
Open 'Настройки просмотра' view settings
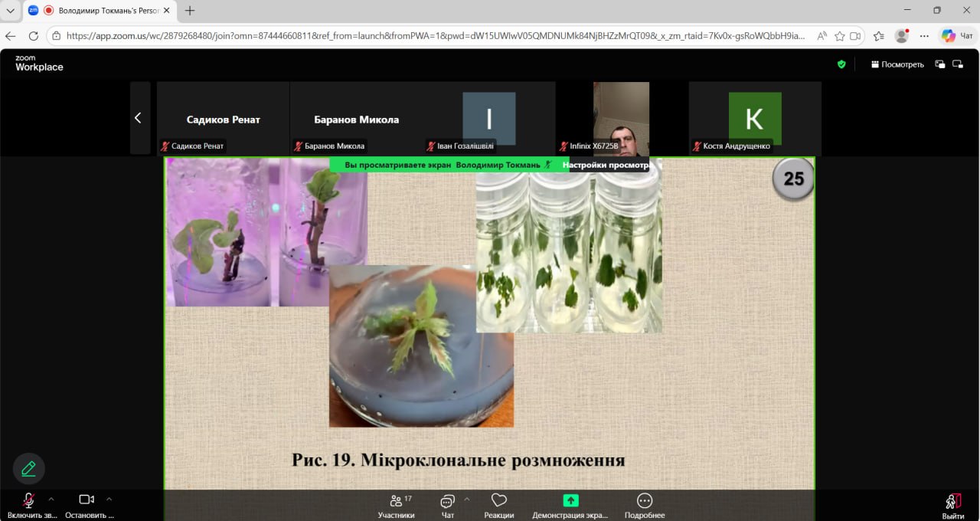click(x=606, y=165)
